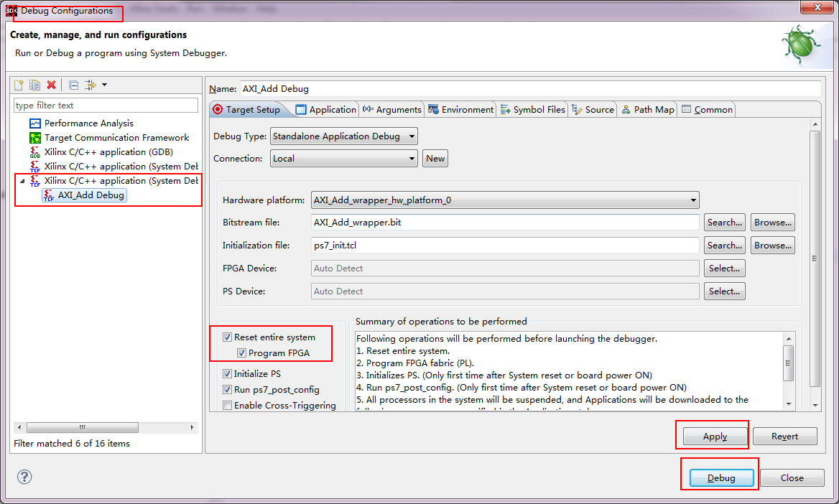
Task: Click the Apply button
Action: pyautogui.click(x=715, y=437)
